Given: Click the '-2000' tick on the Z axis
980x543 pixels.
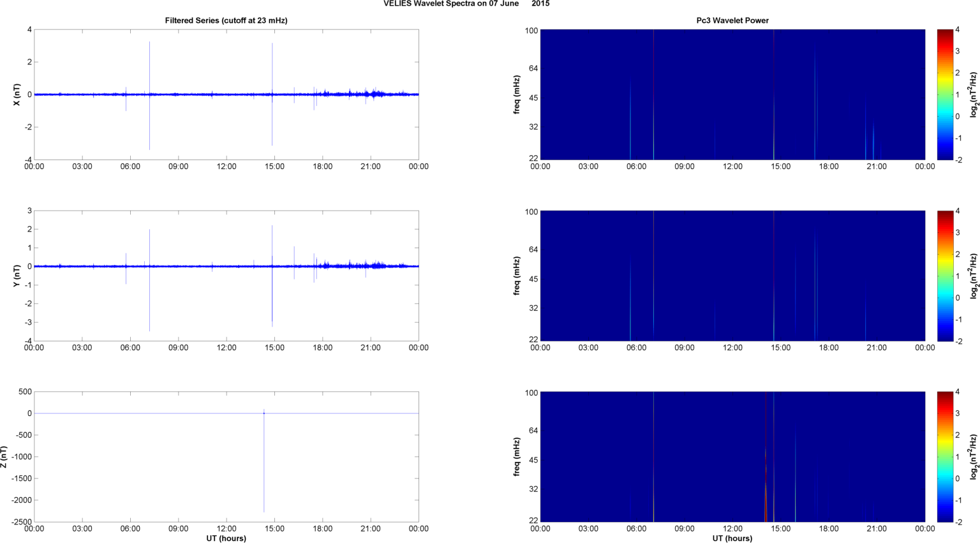Looking at the screenshot, I should point(21,500).
